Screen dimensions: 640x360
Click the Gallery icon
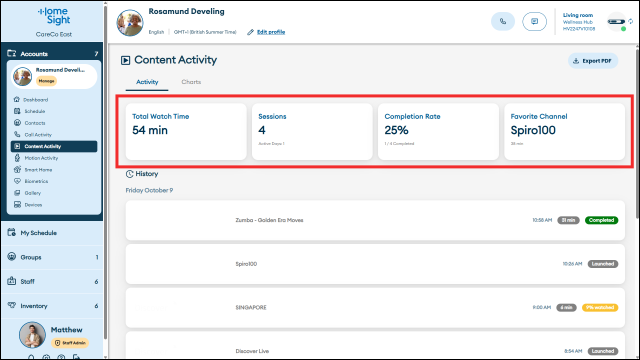[17, 193]
